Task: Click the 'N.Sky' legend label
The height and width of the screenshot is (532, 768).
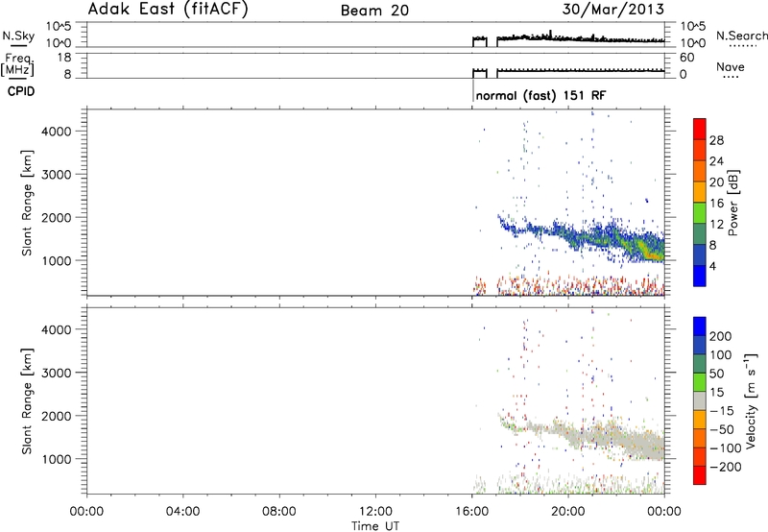Action: coord(18,36)
